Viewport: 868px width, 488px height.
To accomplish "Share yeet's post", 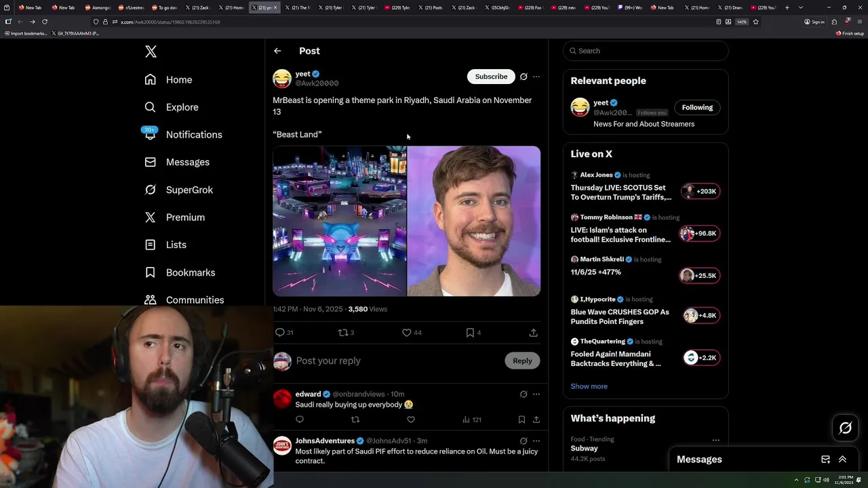I will click(534, 332).
